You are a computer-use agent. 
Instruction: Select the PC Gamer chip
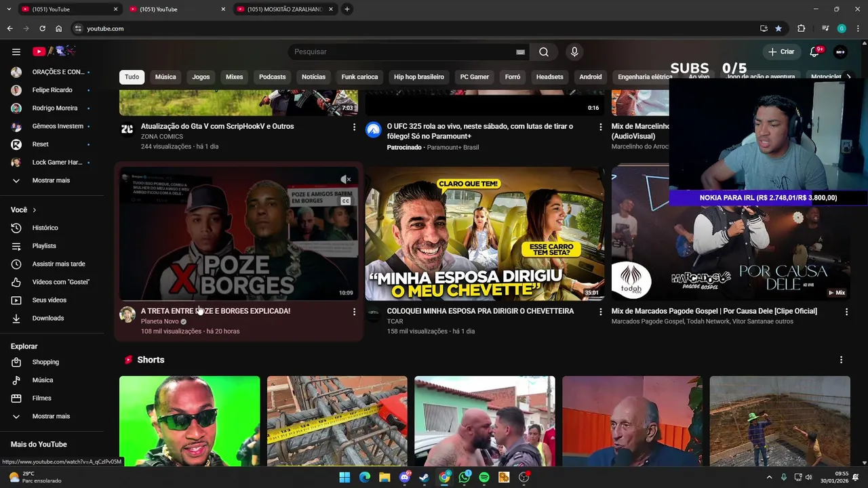[475, 77]
